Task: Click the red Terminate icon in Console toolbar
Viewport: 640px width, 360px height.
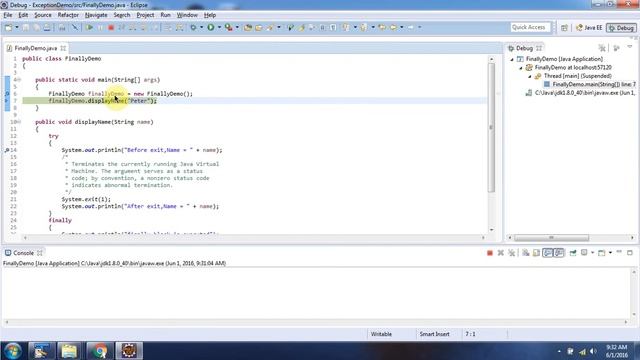Action: pos(490,253)
